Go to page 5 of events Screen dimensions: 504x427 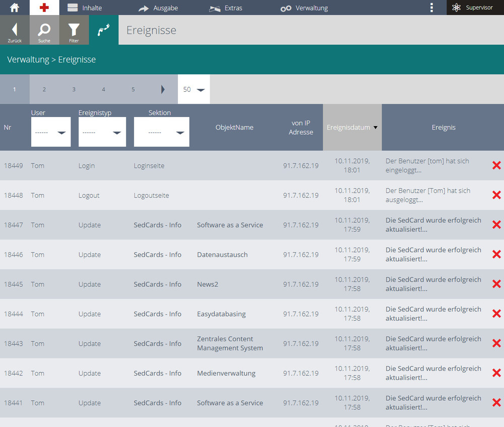(133, 89)
